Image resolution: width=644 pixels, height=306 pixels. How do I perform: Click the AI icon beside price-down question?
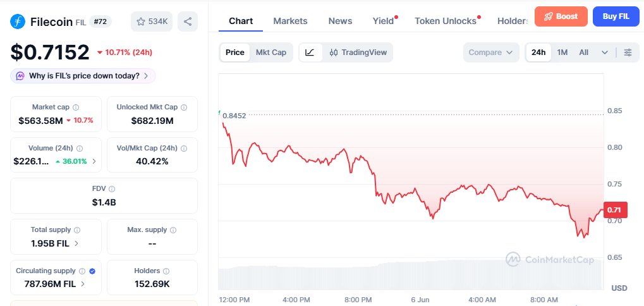tap(20, 76)
